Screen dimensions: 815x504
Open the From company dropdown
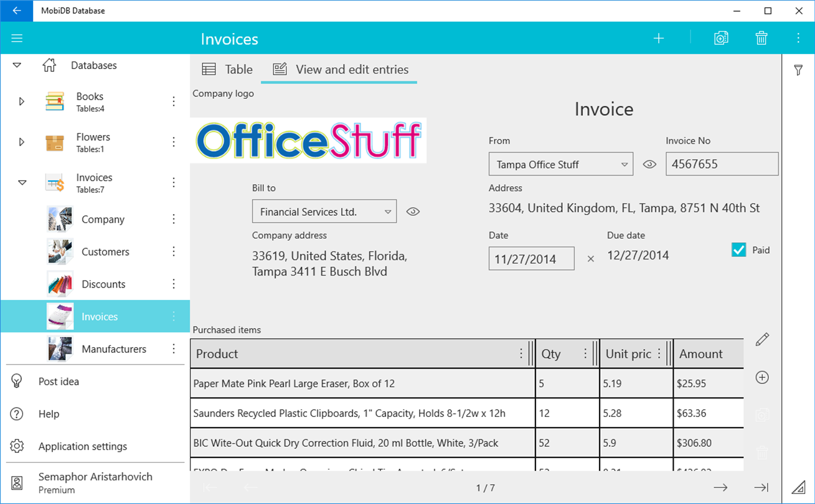561,164
